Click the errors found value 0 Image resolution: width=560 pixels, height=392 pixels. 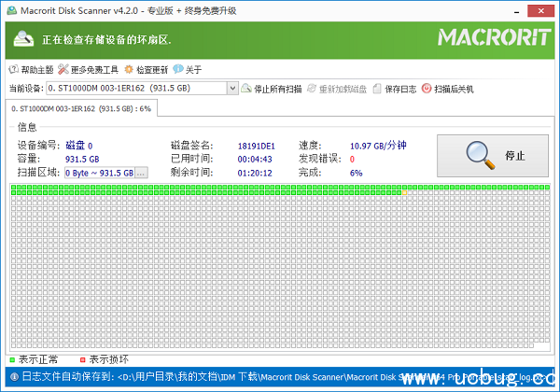352,160
